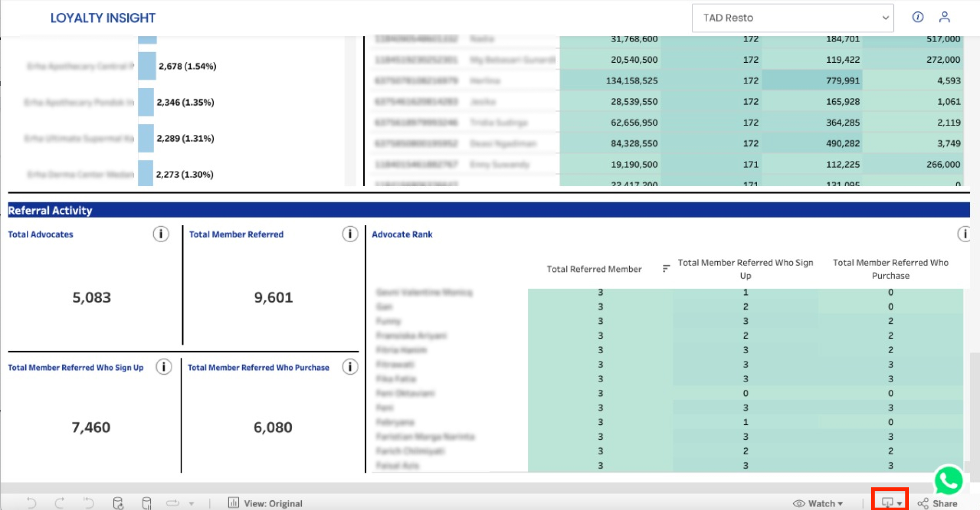Click the LOYALTY INSIGHT title
This screenshot has width=980, height=510.
click(x=103, y=18)
